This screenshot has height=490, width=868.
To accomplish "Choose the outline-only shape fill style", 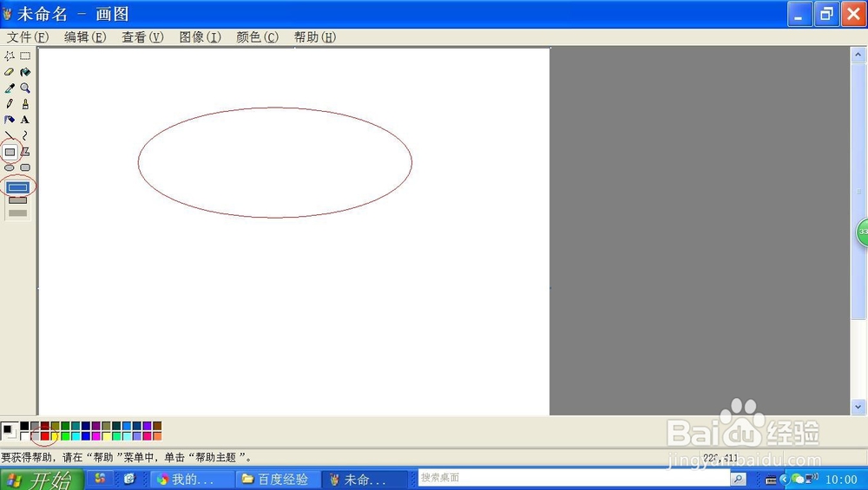I will [17, 187].
